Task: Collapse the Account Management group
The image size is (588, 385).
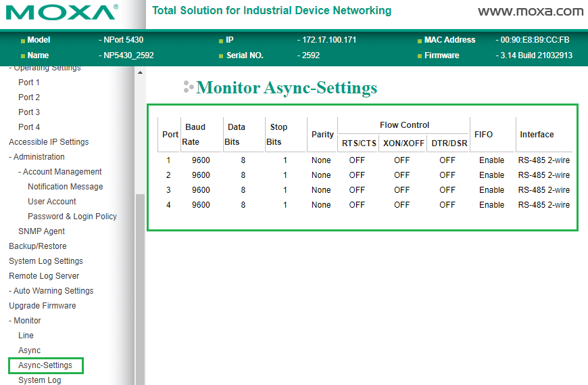Action: click(x=59, y=172)
